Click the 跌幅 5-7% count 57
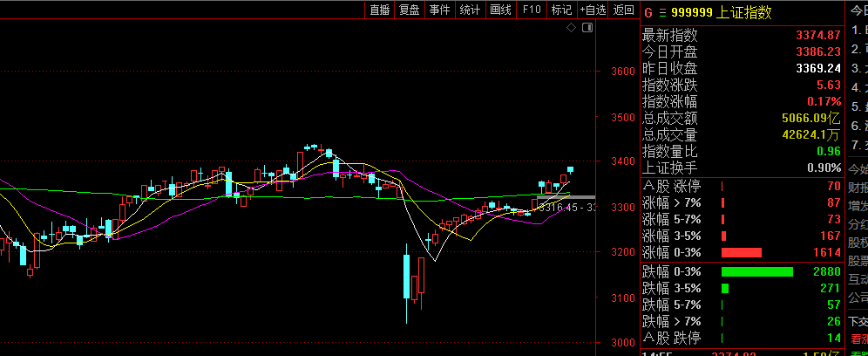 (x=834, y=305)
